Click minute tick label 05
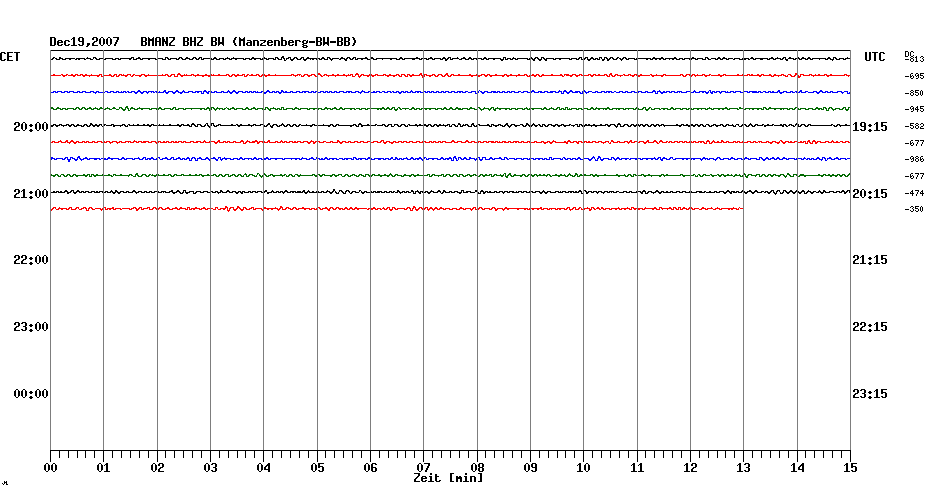930x494 pixels. tap(317, 468)
